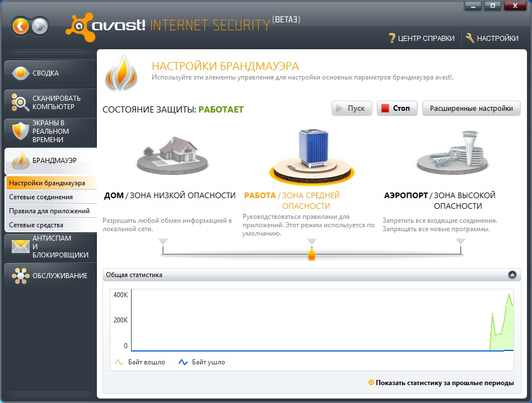Click АЭРОПОРТ / ЗОНА ВЫСОКОЙ ОПАСНОСТИ label
This screenshot has width=532, height=403.
click(x=440, y=200)
